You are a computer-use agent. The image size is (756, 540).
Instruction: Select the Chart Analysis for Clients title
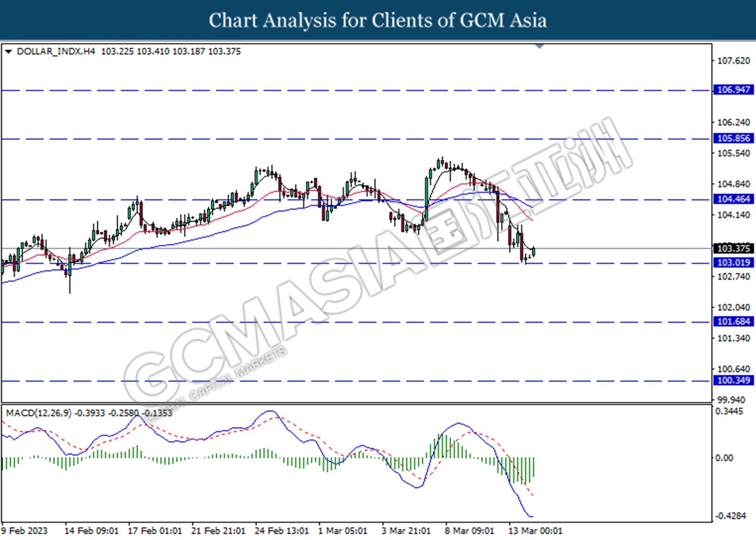click(x=378, y=20)
